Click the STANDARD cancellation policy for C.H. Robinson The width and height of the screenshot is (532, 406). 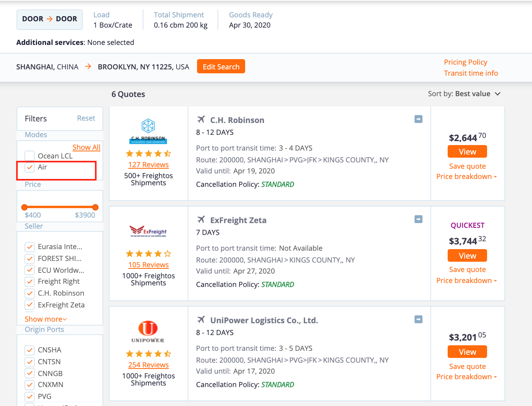click(277, 184)
